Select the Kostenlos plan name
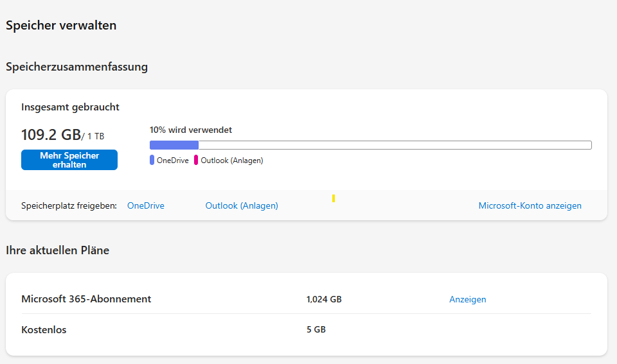617x364 pixels. [44, 330]
